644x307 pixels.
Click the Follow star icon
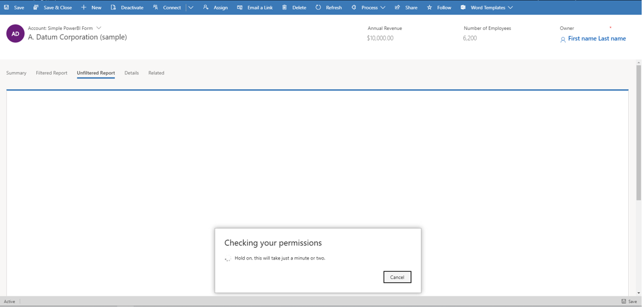(430, 8)
